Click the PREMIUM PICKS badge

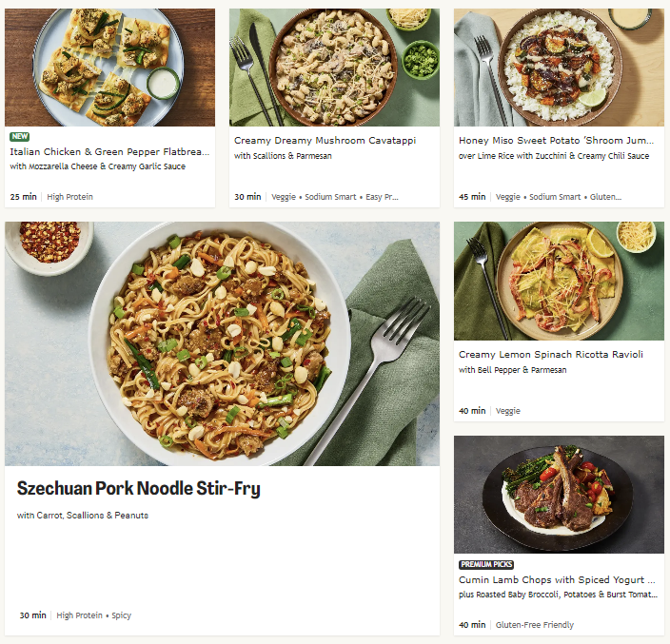coord(486,565)
